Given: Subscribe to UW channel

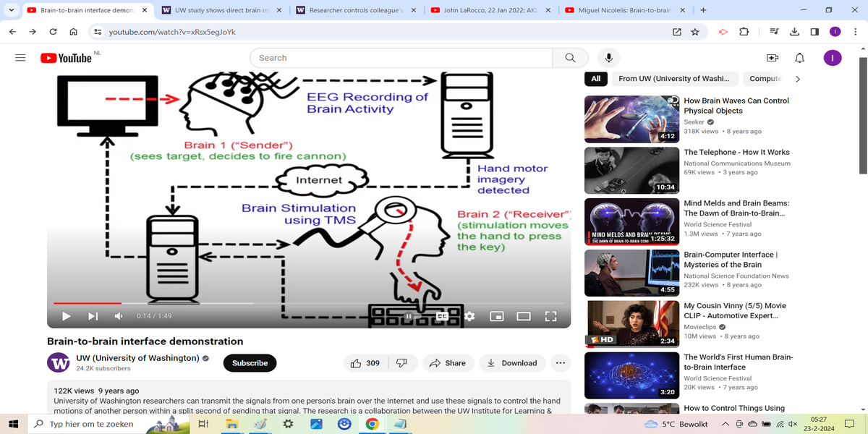Looking at the screenshot, I should (x=250, y=363).
